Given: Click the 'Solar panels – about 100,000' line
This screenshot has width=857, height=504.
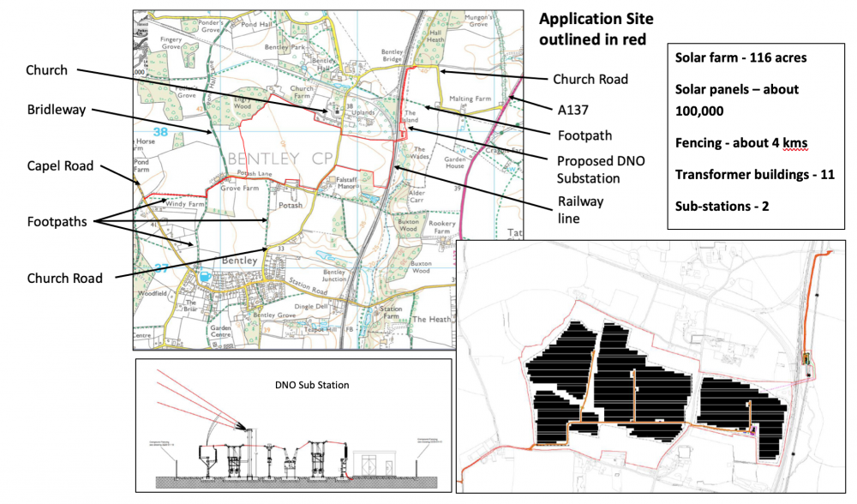Looking at the screenshot, I should pos(737,100).
